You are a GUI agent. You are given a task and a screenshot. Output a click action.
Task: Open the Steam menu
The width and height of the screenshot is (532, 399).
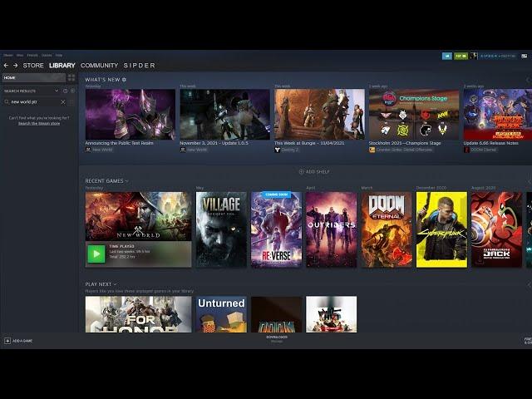8,55
